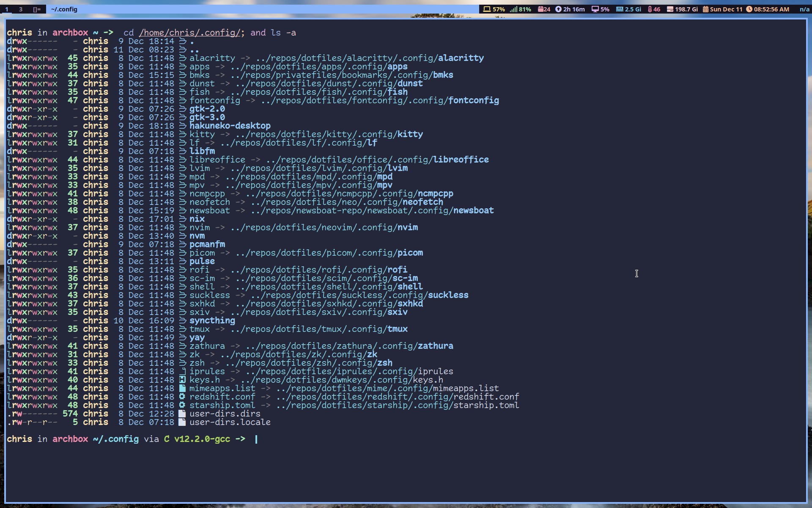Select the gtk-3.0 directory name
The image size is (812, 508).
click(207, 117)
